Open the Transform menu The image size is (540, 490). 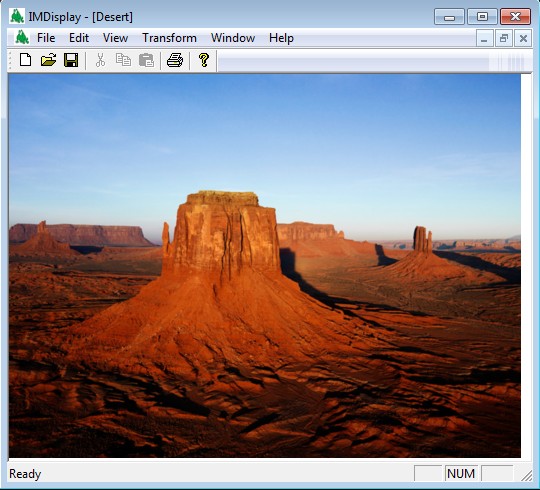click(x=169, y=38)
